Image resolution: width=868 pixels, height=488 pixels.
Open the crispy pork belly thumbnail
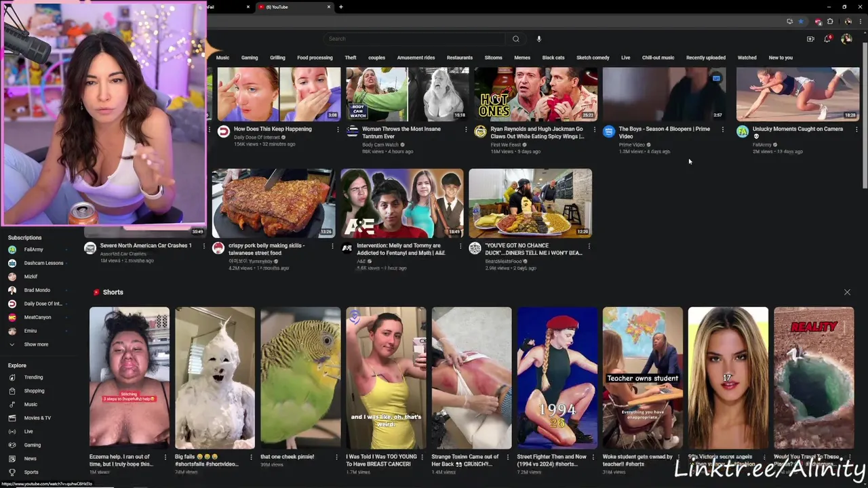coord(273,203)
